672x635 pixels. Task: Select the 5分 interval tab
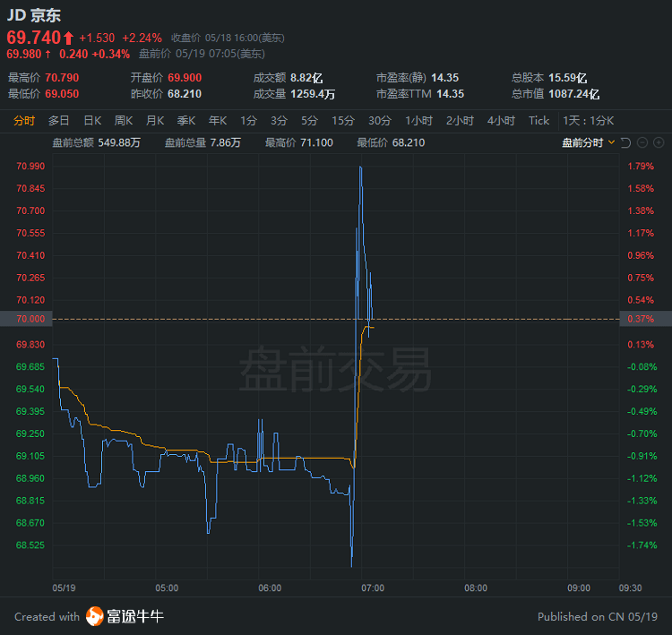tap(309, 121)
